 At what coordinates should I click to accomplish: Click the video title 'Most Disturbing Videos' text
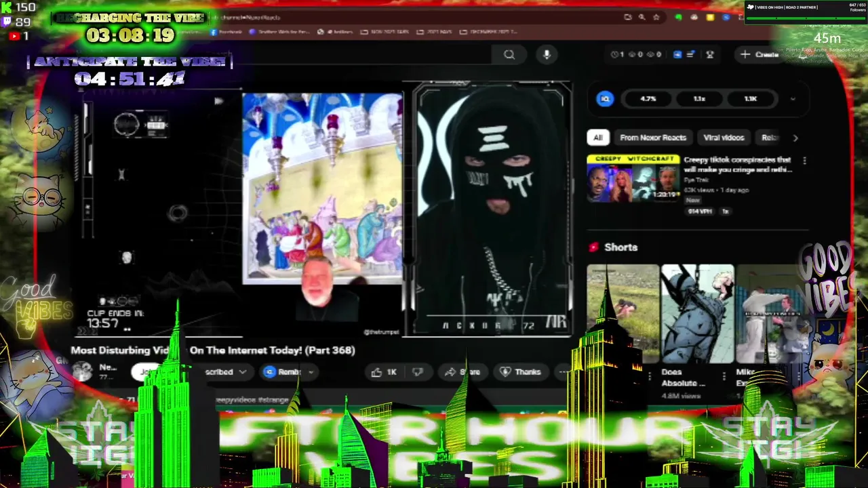pos(213,350)
